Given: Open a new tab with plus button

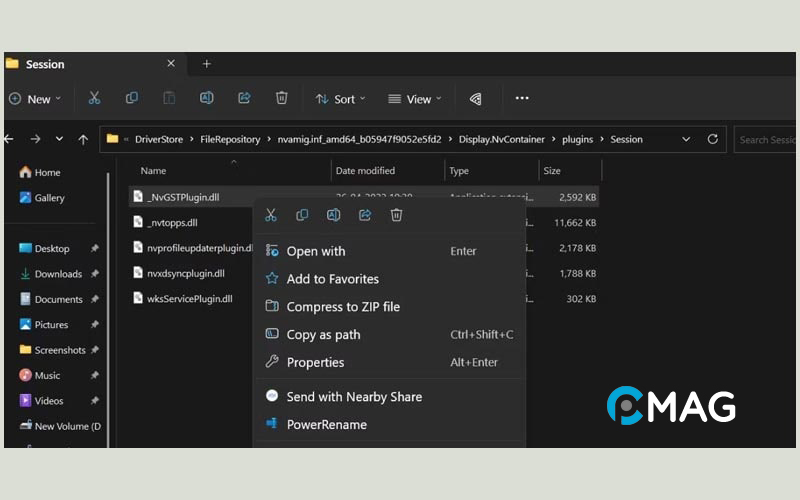Looking at the screenshot, I should (x=207, y=64).
